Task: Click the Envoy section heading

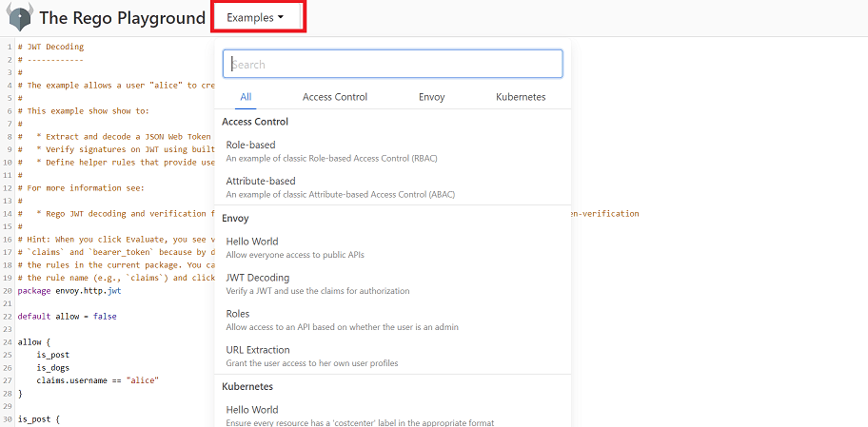Action: tap(235, 219)
